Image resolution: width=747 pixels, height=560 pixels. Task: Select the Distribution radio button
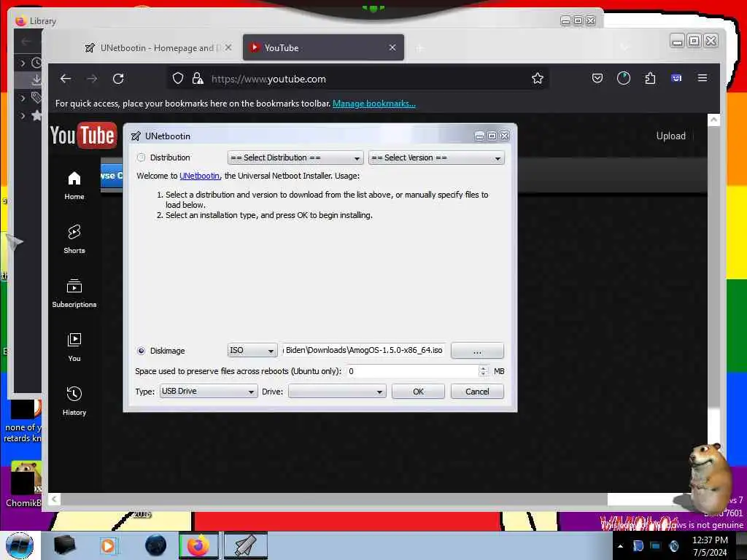pyautogui.click(x=141, y=157)
